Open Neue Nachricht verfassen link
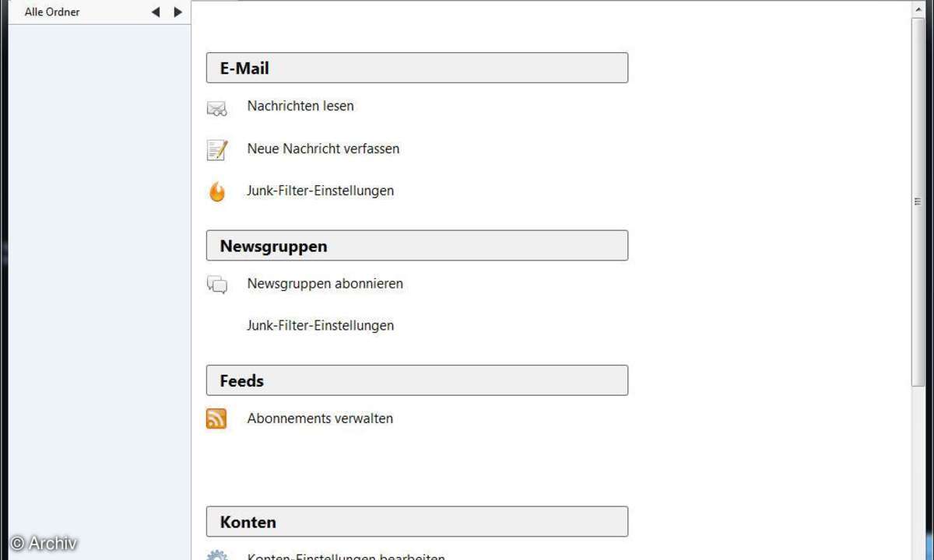Image resolution: width=934 pixels, height=560 pixels. click(323, 149)
